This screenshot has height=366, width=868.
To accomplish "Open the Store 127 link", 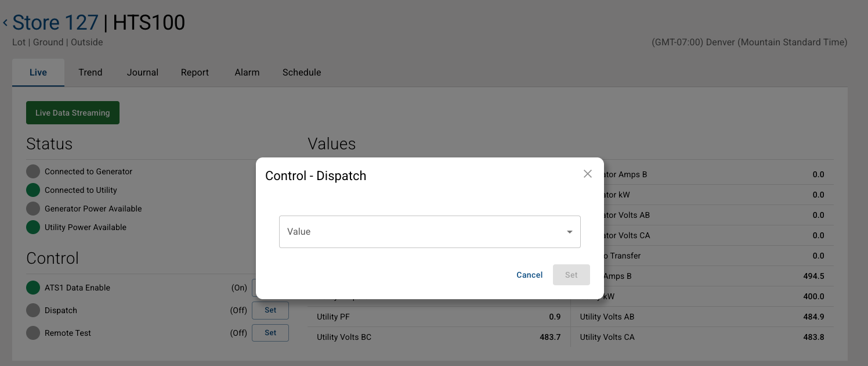I will [55, 23].
